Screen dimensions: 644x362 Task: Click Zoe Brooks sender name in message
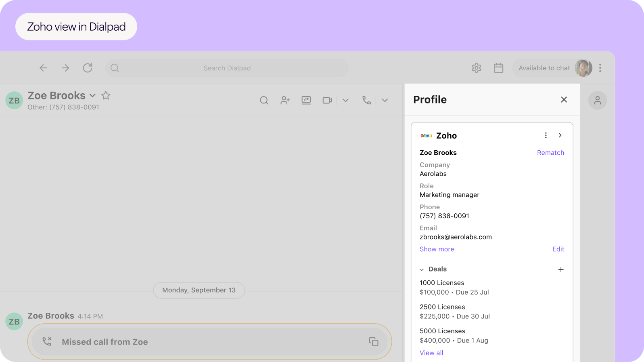point(51,316)
